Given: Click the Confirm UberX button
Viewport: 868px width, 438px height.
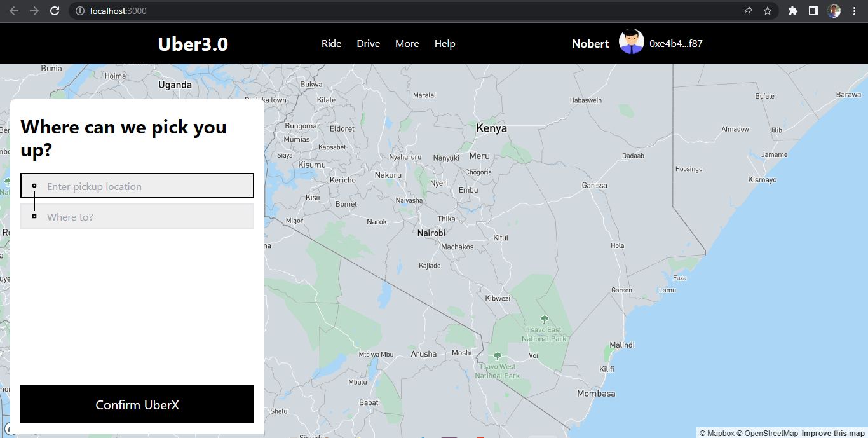Looking at the screenshot, I should (137, 404).
